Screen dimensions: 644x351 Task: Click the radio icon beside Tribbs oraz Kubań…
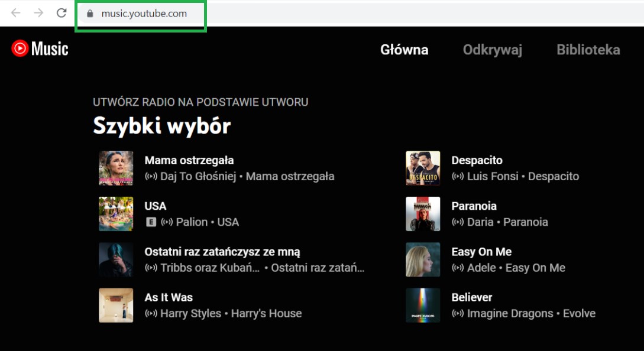coord(151,268)
